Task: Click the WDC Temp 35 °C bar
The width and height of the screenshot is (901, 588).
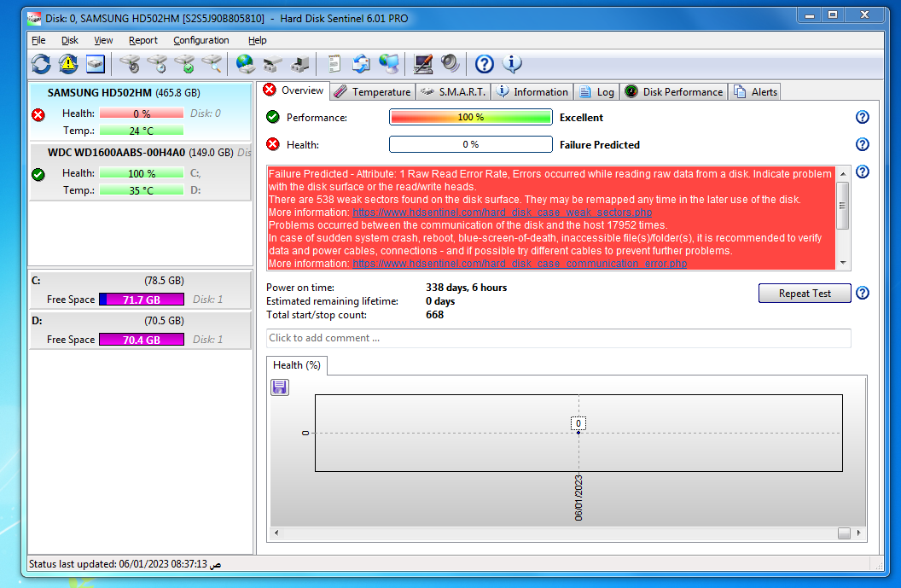Action: tap(142, 190)
